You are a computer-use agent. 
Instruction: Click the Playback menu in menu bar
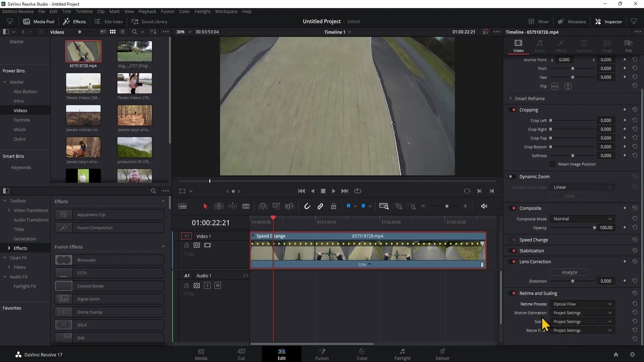tap(148, 11)
